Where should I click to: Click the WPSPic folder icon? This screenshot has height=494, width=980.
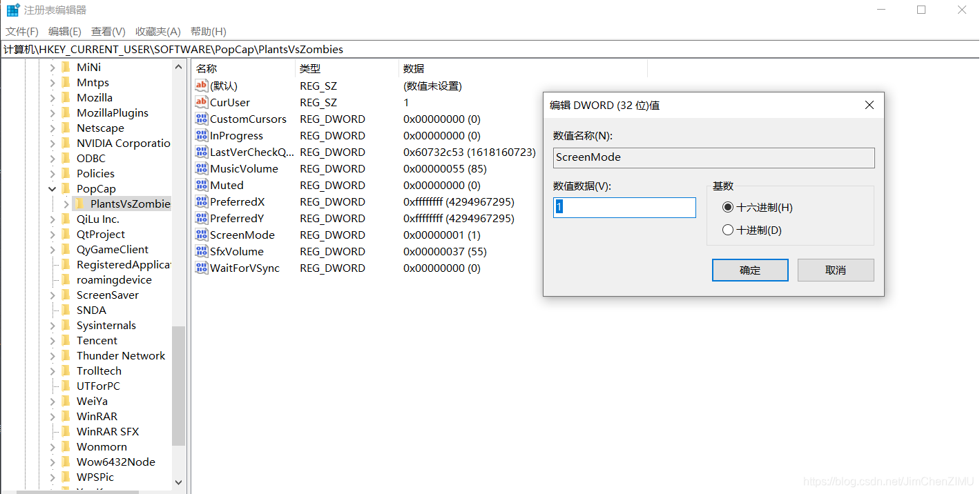pyautogui.click(x=66, y=477)
